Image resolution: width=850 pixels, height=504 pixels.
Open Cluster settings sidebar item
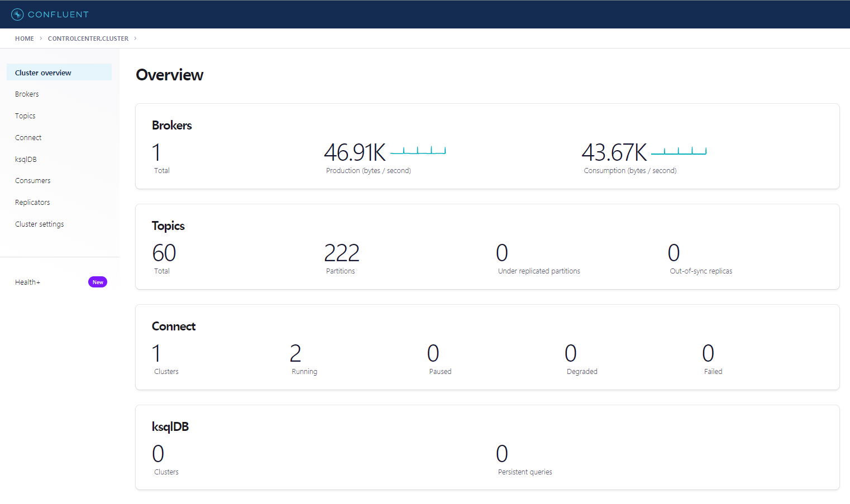point(40,224)
